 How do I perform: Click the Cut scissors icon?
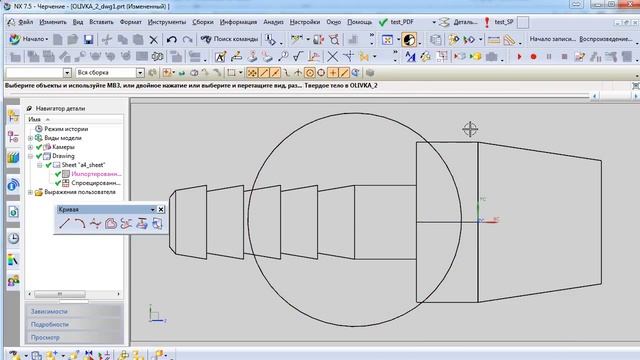click(107, 39)
